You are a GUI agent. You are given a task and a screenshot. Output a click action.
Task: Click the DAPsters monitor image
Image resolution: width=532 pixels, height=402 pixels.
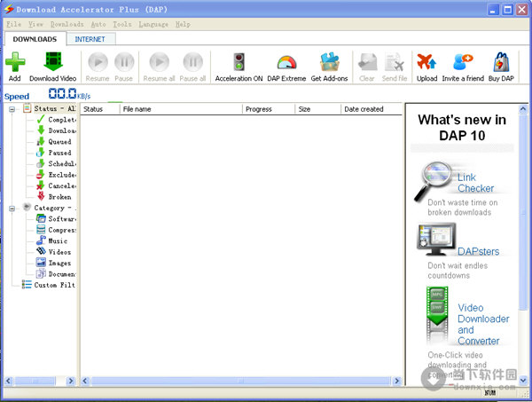coord(436,239)
